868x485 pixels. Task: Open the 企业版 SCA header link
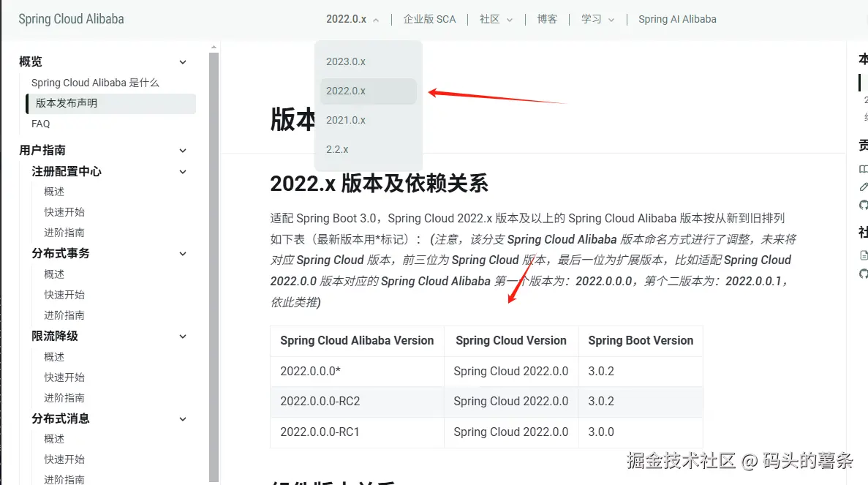[x=429, y=19]
